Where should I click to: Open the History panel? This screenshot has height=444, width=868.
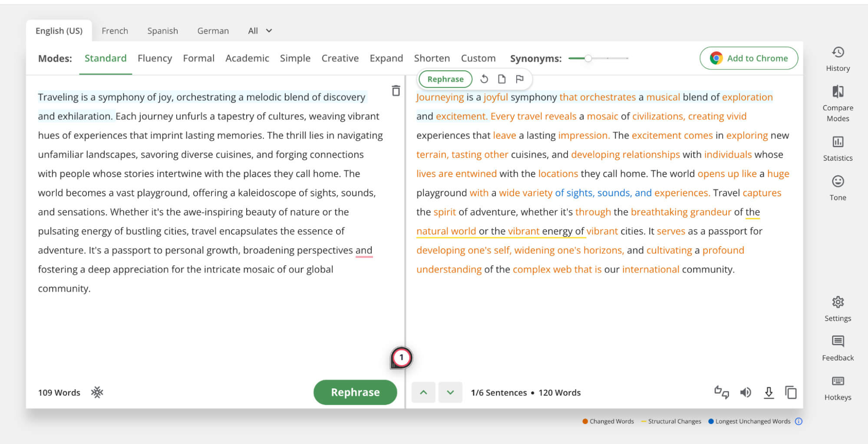click(x=838, y=60)
